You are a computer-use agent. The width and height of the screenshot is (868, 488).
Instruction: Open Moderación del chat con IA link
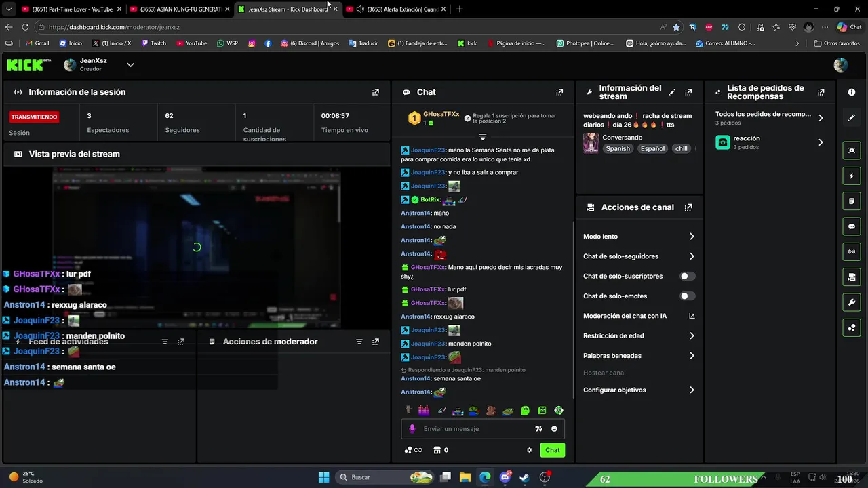pyautogui.click(x=639, y=316)
